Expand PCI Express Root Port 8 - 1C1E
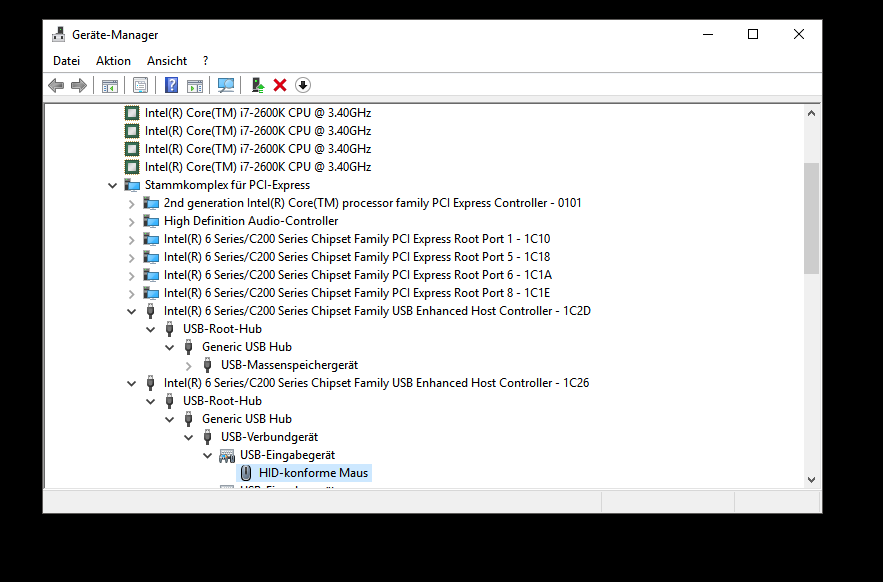This screenshot has width=883, height=582. (x=131, y=294)
